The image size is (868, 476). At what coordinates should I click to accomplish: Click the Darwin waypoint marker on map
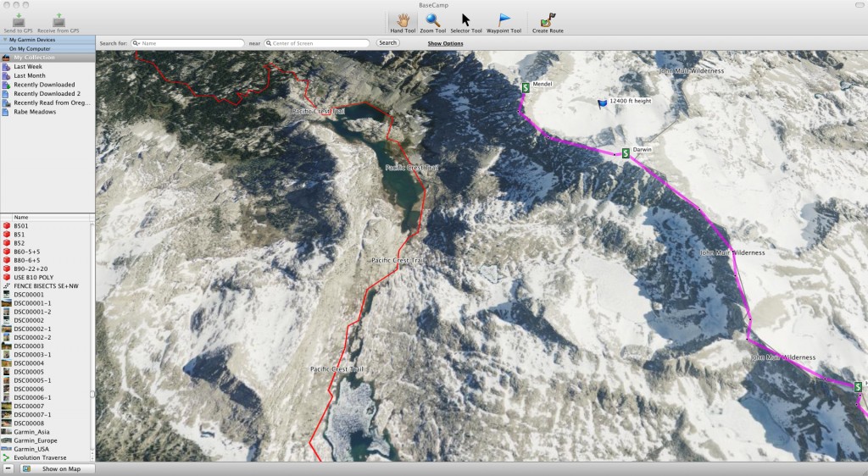coord(626,153)
